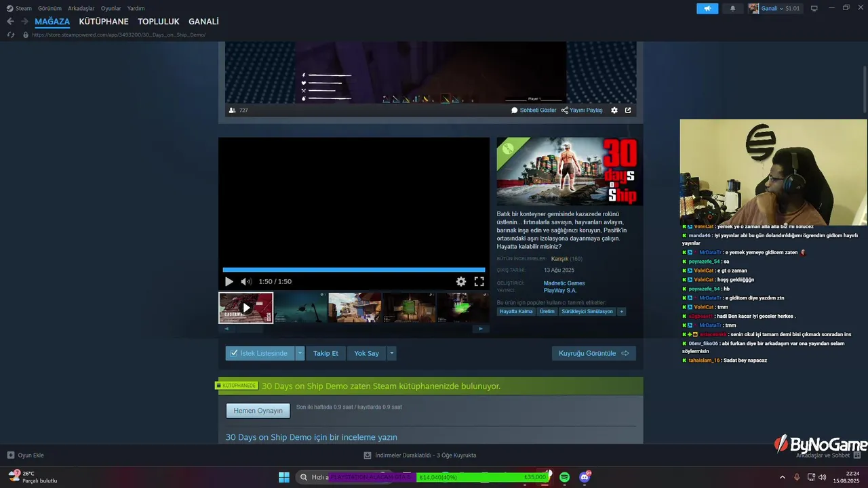The height and width of the screenshot is (488, 868).
Task: Click the microphone tray icon
Action: coord(797,477)
